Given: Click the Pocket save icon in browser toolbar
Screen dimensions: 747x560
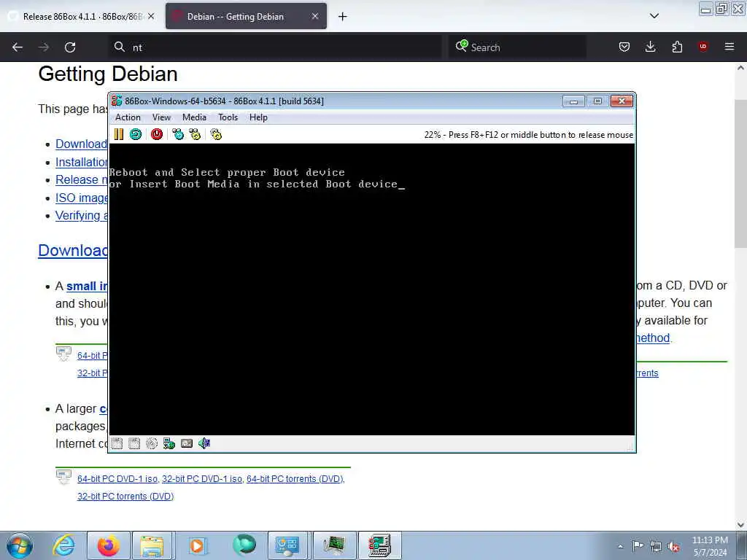Looking at the screenshot, I should (624, 47).
